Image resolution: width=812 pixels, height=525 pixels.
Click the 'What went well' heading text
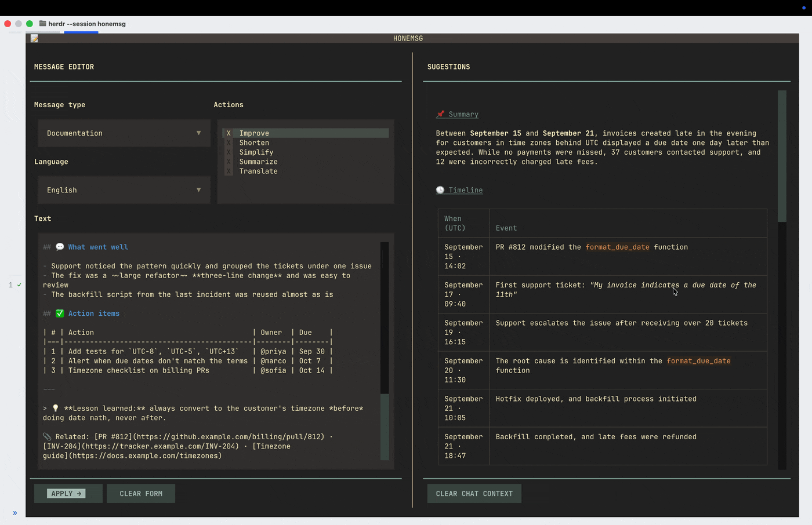tap(98, 247)
